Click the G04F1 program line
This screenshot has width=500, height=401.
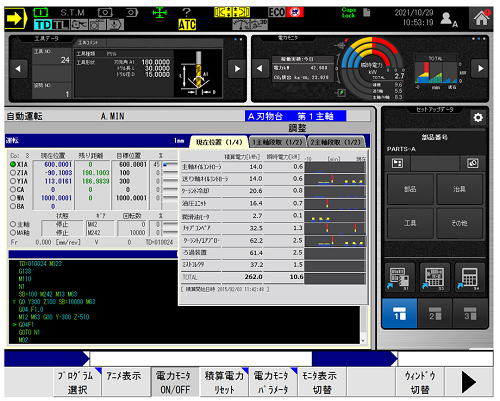coord(26,324)
